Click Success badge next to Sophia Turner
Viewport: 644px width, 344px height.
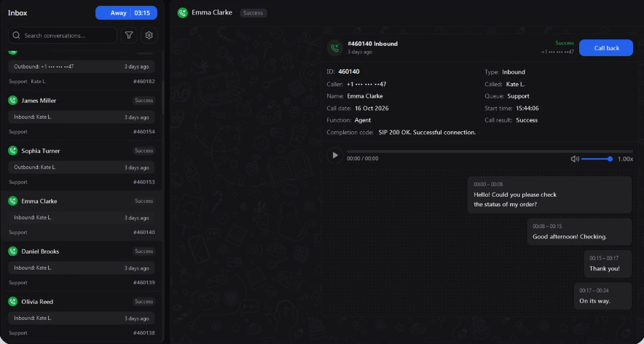144,150
